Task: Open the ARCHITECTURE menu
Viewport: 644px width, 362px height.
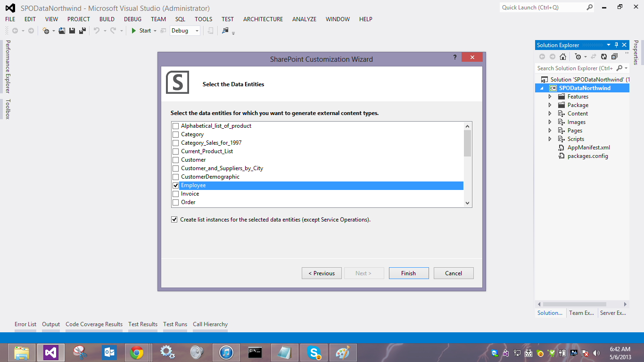Action: click(263, 19)
